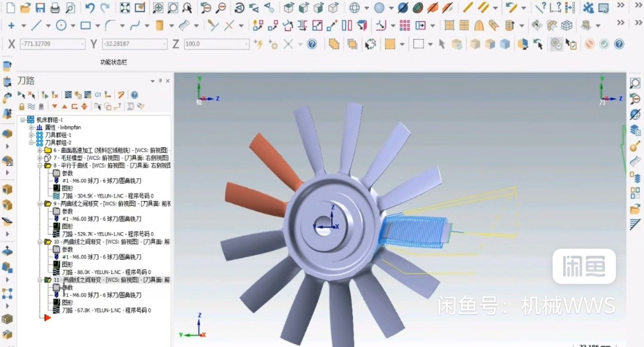
Task: Click the G1 post-process icon
Action: (x=98, y=95)
